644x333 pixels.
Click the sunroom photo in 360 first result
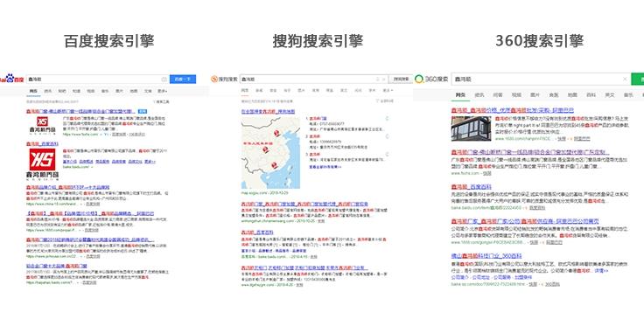(471, 128)
